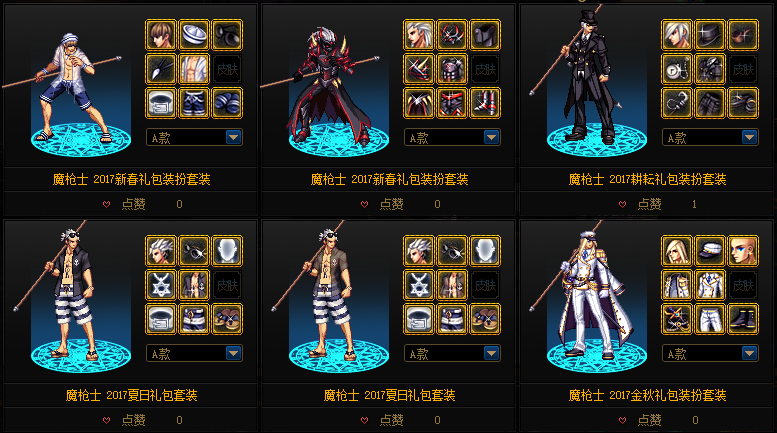777x433 pixels.
Task: Click the 魔枪士 2017金秋礼包装扮套装 title
Action: [647, 395]
